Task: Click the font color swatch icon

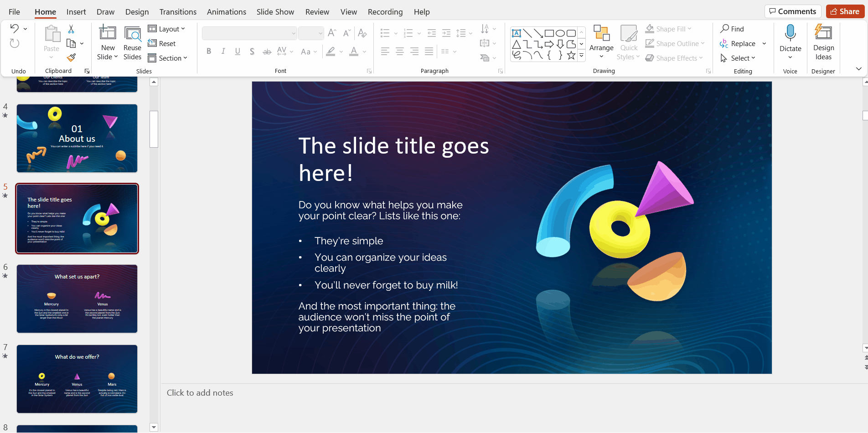Action: pyautogui.click(x=354, y=52)
